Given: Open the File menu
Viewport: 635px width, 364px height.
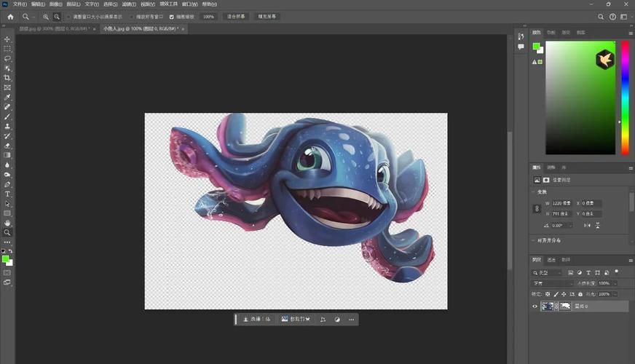Looking at the screenshot, I should (x=20, y=4).
